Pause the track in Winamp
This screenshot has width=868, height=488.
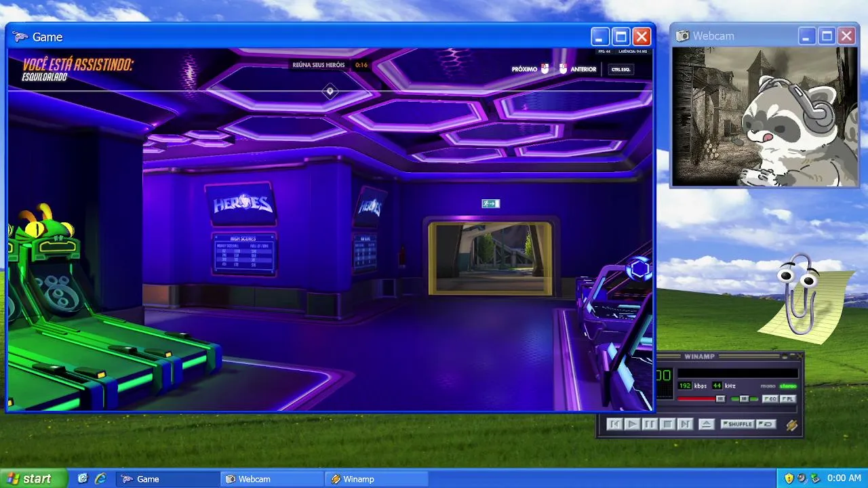pos(650,424)
